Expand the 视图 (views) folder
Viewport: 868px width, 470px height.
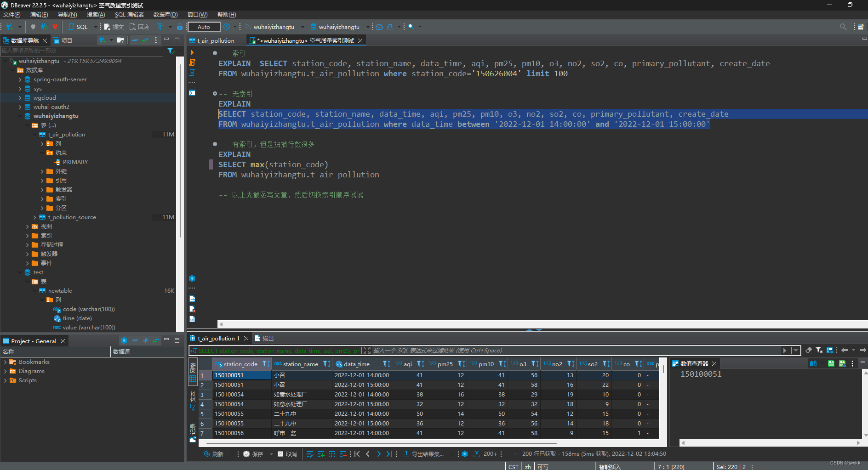(27, 227)
